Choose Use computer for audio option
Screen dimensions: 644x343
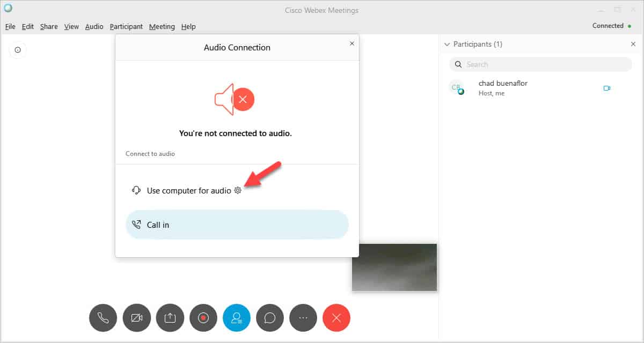[189, 190]
